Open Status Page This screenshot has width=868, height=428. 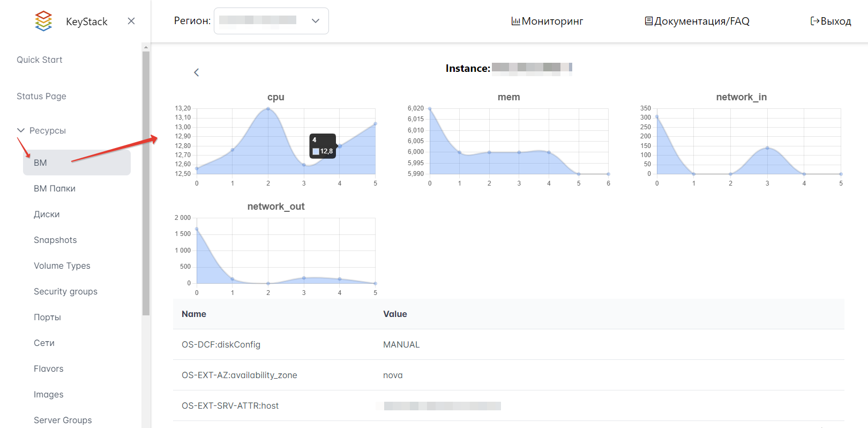41,96
